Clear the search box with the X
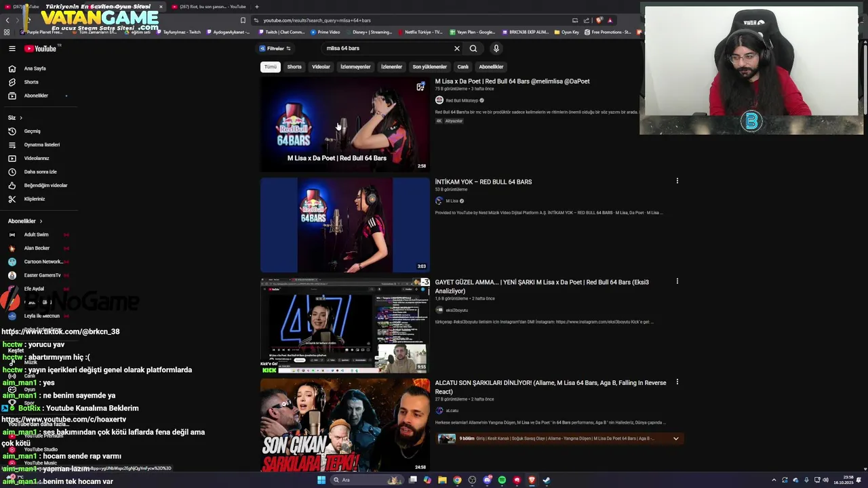This screenshot has width=868, height=488. [457, 48]
